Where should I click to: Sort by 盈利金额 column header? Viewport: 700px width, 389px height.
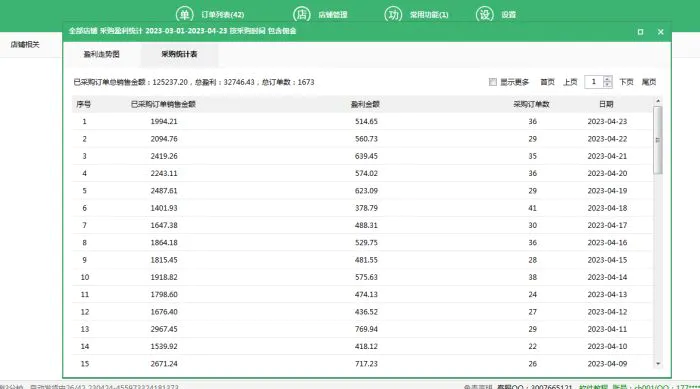tap(365, 104)
